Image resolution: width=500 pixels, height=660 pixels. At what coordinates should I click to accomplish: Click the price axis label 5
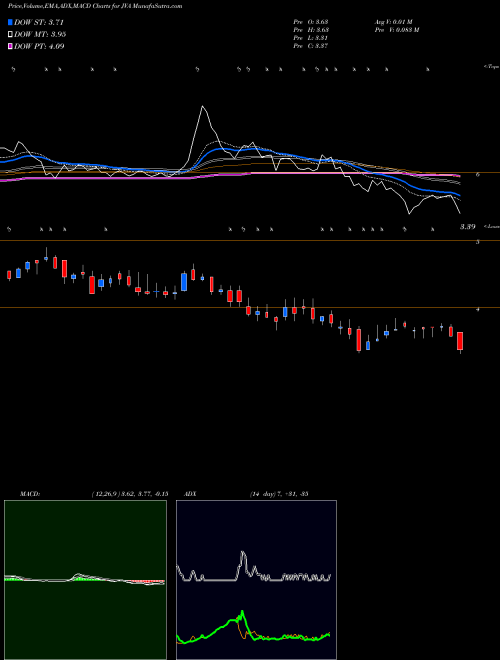click(478, 242)
